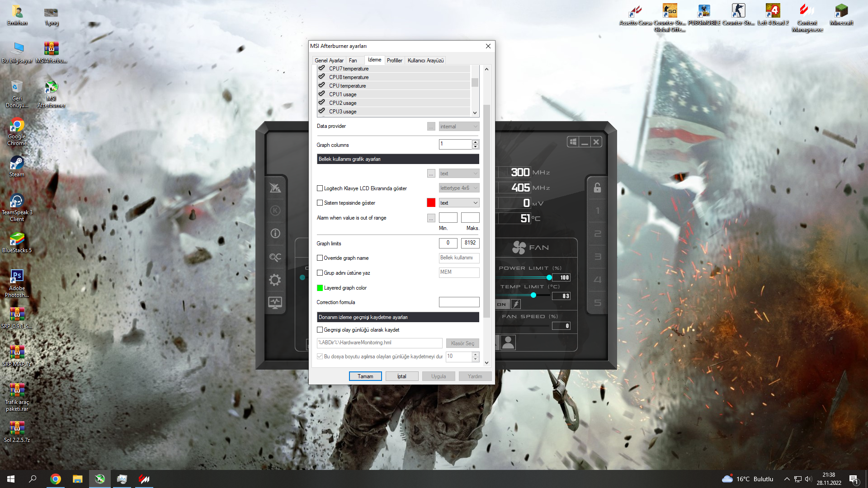Click the red tray icon color swatch
This screenshot has height=488, width=868.
[431, 203]
